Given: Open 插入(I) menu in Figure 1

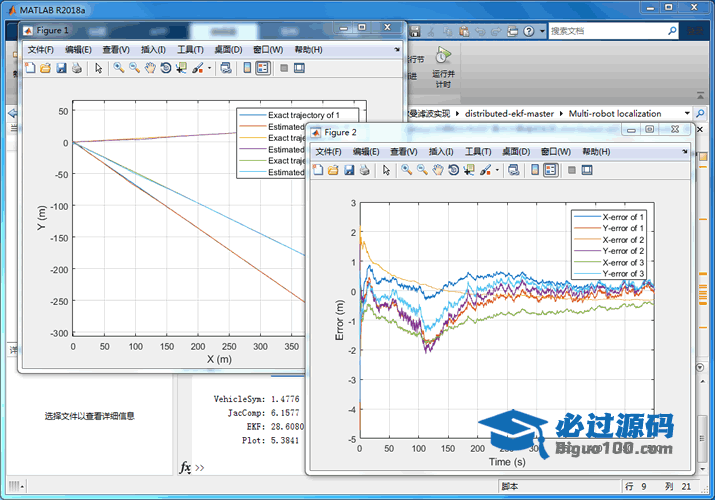Looking at the screenshot, I should tap(153, 50).
